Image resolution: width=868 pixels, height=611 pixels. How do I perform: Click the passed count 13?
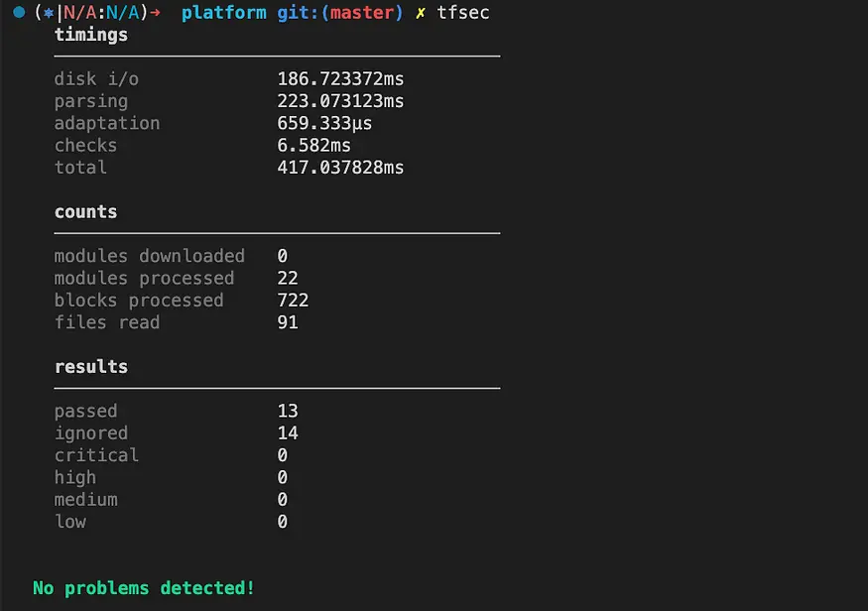coord(288,411)
